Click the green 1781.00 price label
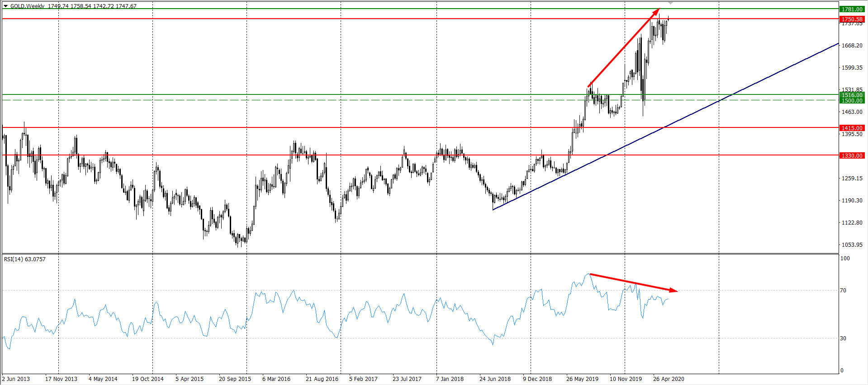 pyautogui.click(x=852, y=9)
